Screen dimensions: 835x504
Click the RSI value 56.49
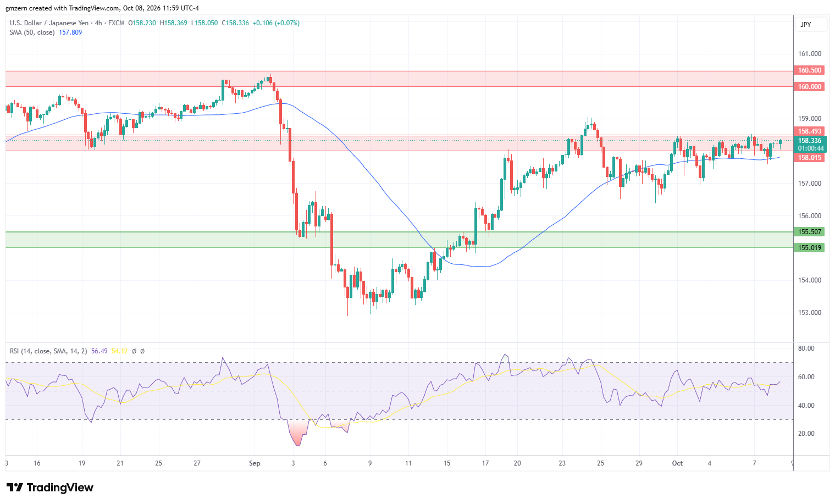point(99,351)
